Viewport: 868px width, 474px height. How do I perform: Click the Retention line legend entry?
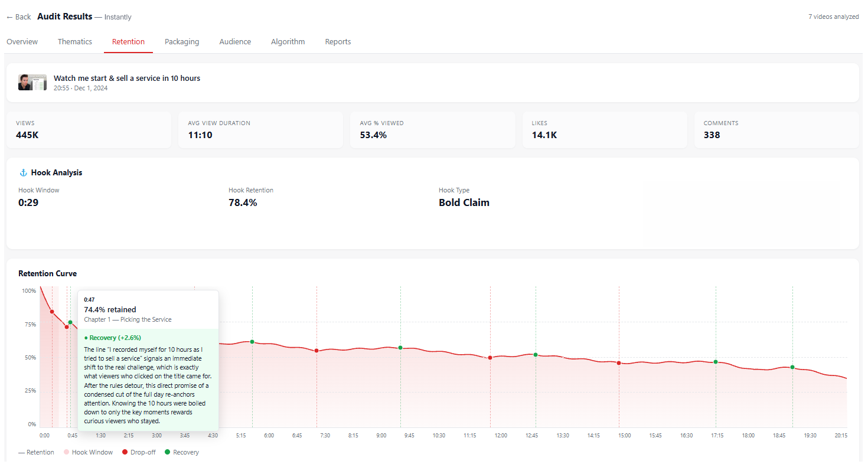coord(36,453)
